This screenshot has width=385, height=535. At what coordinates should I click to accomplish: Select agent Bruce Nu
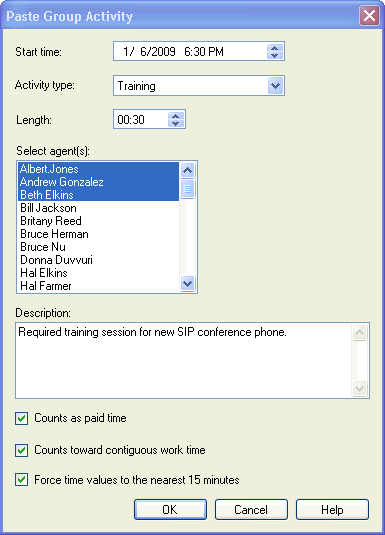point(98,247)
